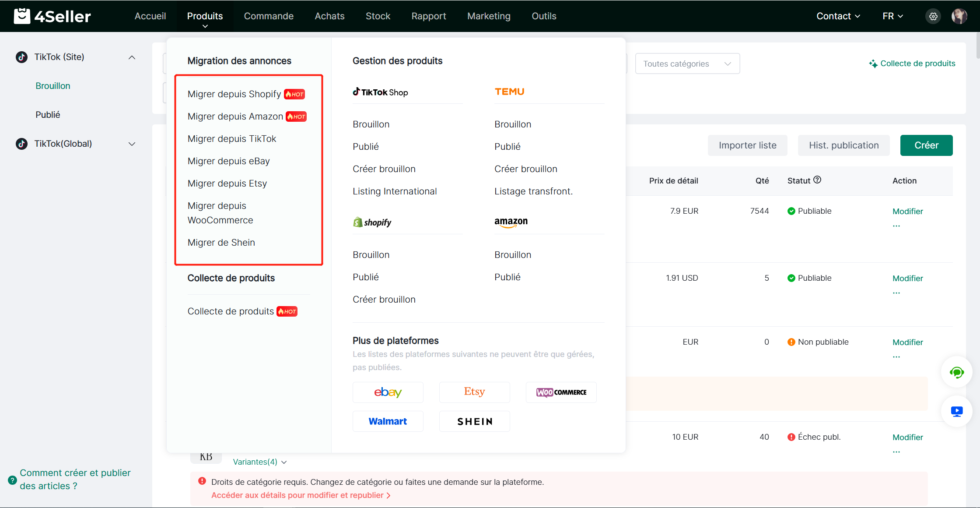Open Collecte de produits HOT menu entry

(x=242, y=311)
